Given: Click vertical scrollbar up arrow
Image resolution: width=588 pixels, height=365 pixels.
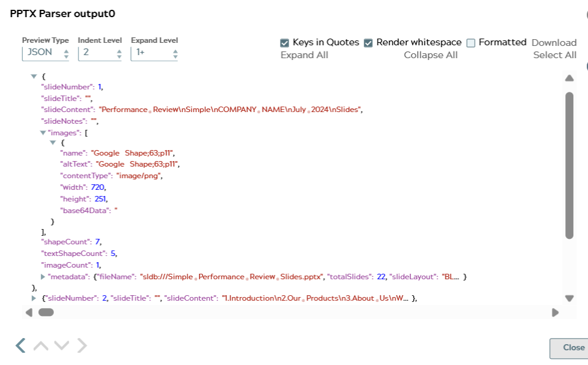Looking at the screenshot, I should coord(569,78).
